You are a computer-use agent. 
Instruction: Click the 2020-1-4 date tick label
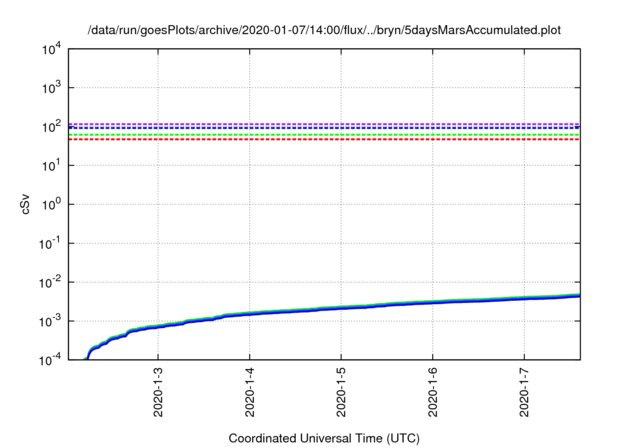(249, 392)
